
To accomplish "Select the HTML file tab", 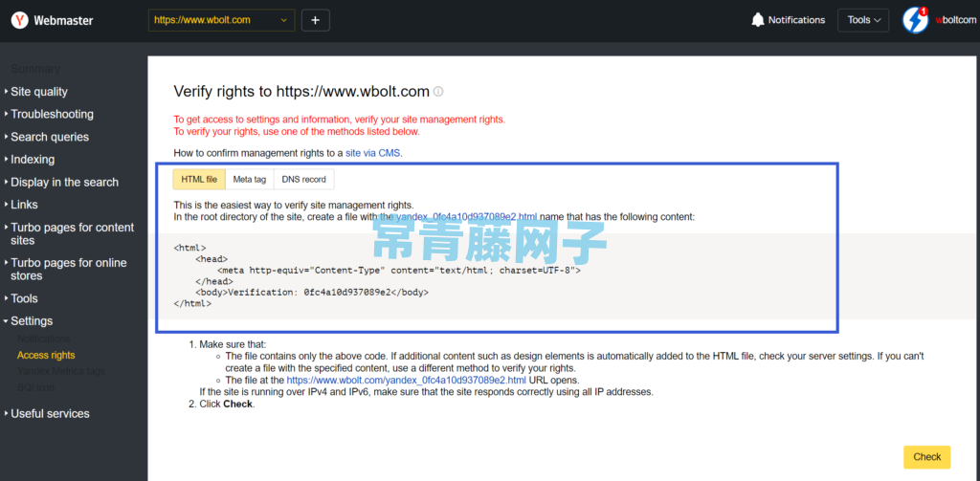I will (x=199, y=179).
